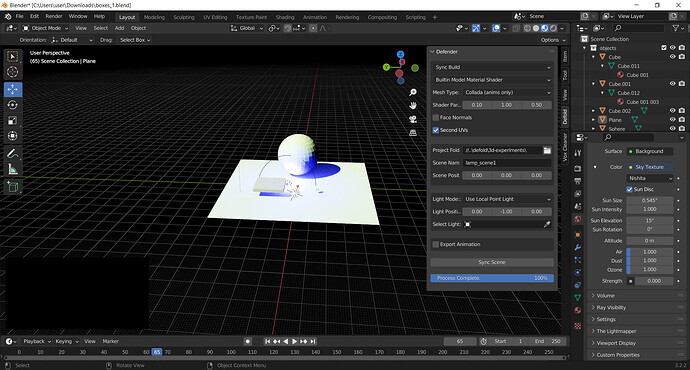Open the World properties tab icon
Image resolution: width=690 pixels, height=370 pixels.
point(578,219)
